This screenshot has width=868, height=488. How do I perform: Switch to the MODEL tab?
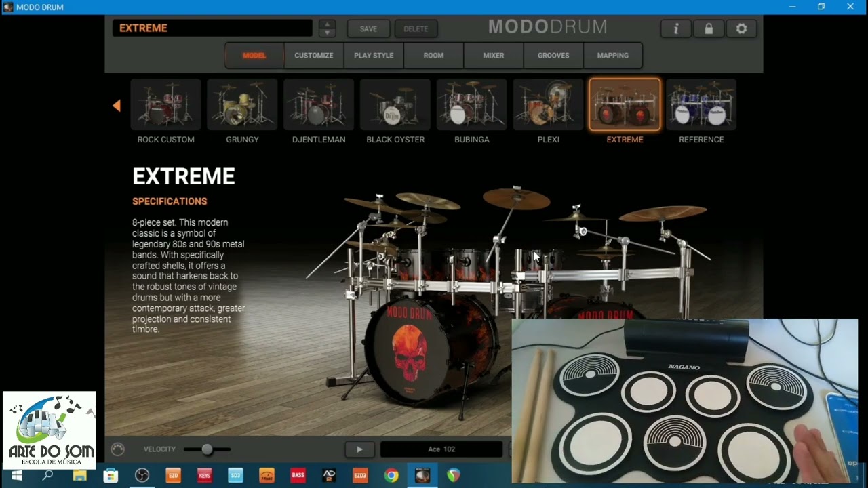pyautogui.click(x=254, y=56)
